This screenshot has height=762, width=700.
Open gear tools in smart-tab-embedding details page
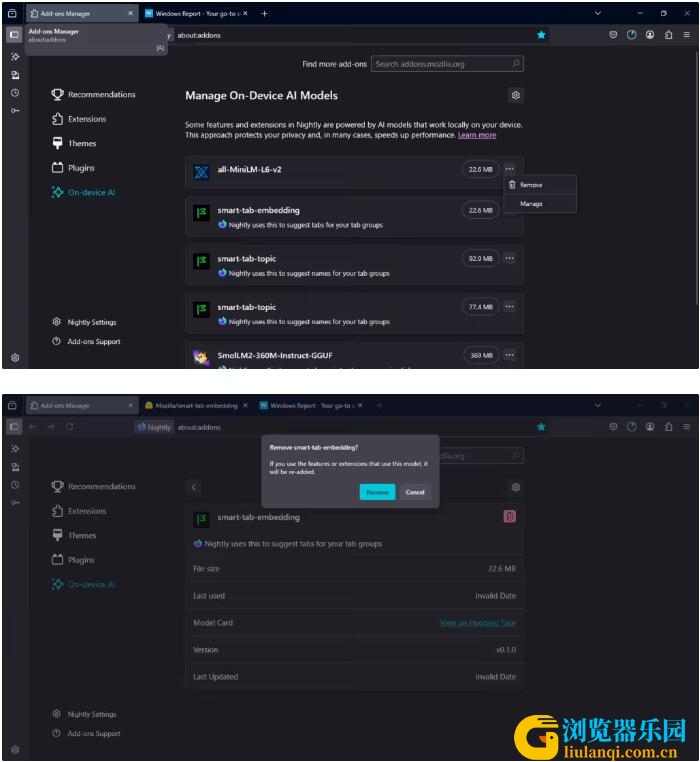[516, 487]
